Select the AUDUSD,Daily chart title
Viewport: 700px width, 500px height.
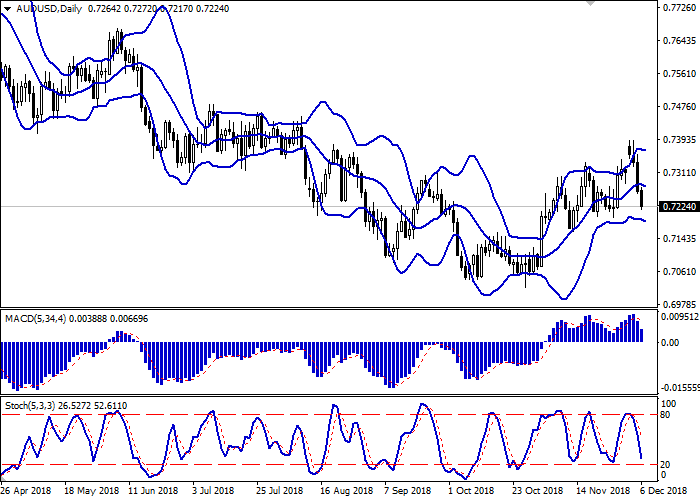coord(49,8)
